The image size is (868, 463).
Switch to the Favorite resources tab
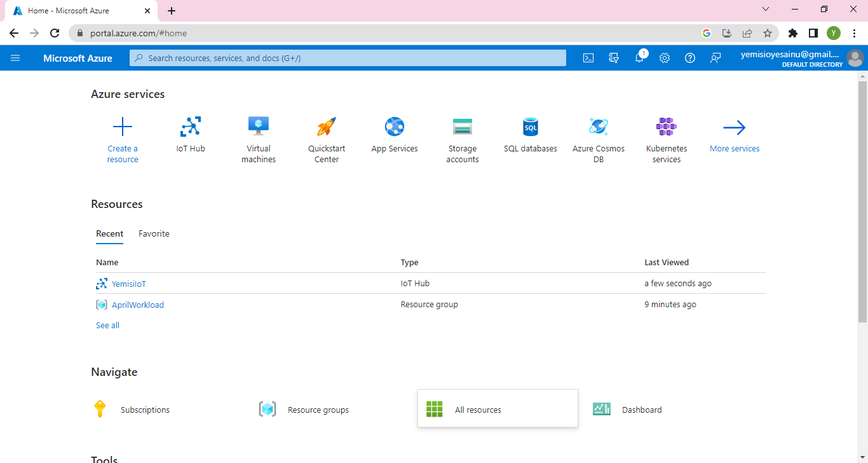[x=154, y=233]
